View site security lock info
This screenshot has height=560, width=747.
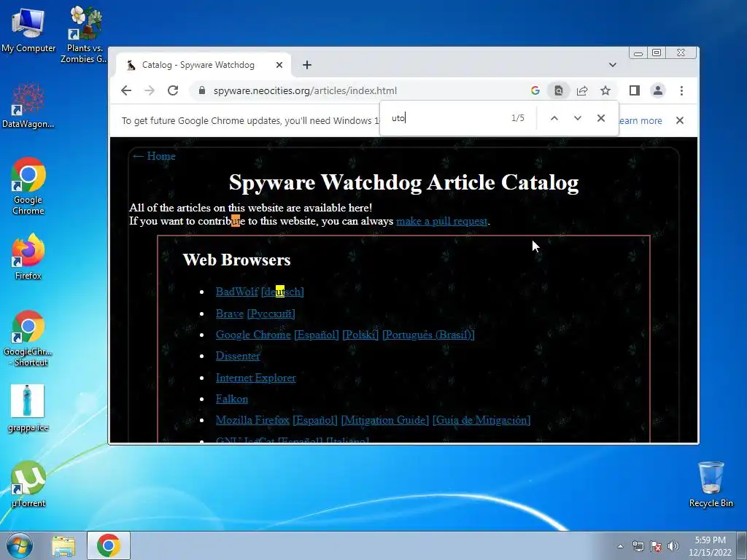202,90
